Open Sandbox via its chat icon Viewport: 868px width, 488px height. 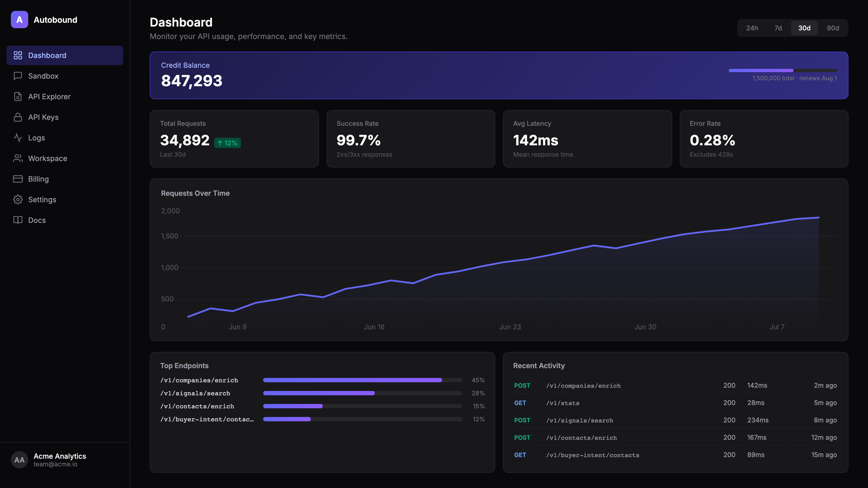coord(18,76)
